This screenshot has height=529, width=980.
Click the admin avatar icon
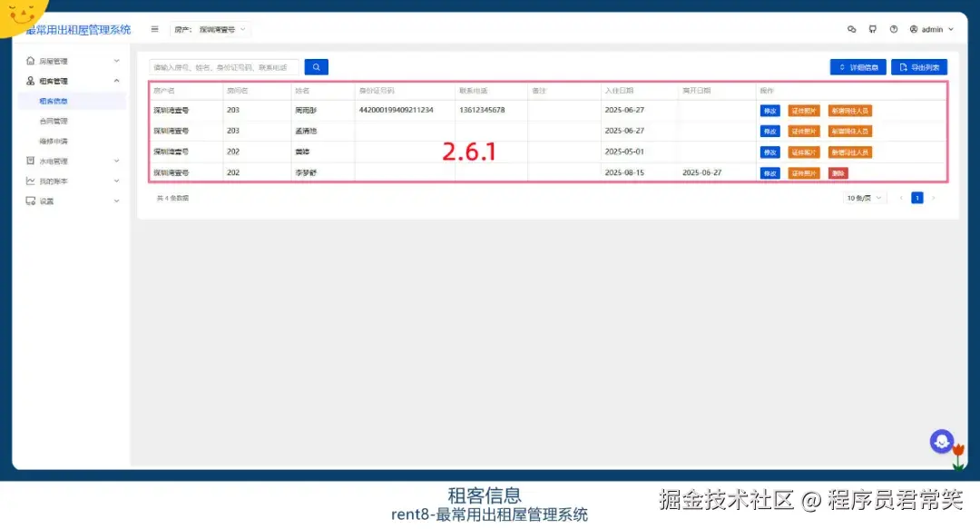[914, 28]
